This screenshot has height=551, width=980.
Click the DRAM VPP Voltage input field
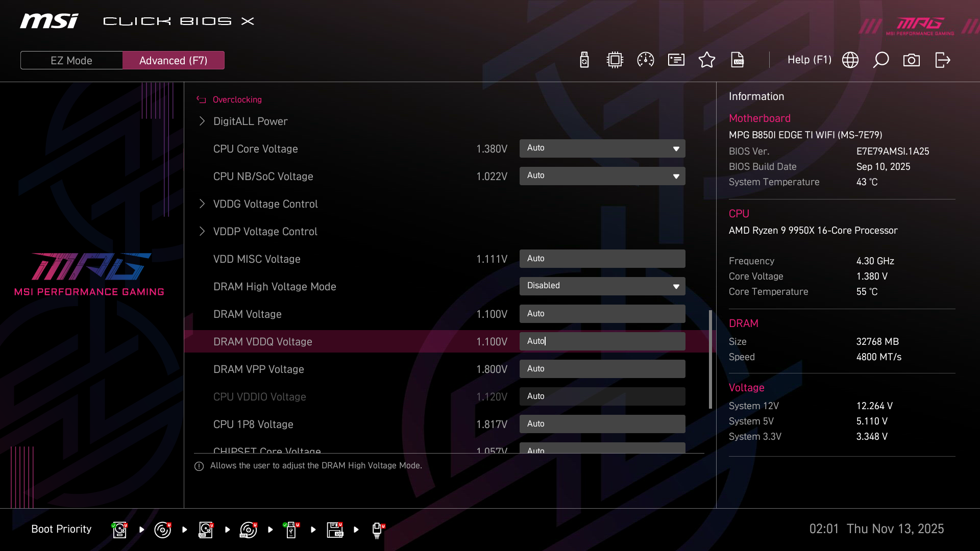pos(602,369)
